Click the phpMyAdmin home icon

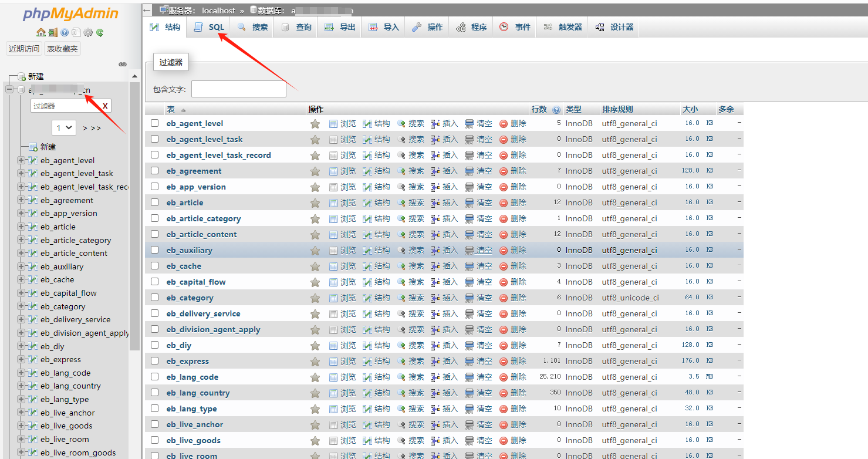(x=40, y=33)
